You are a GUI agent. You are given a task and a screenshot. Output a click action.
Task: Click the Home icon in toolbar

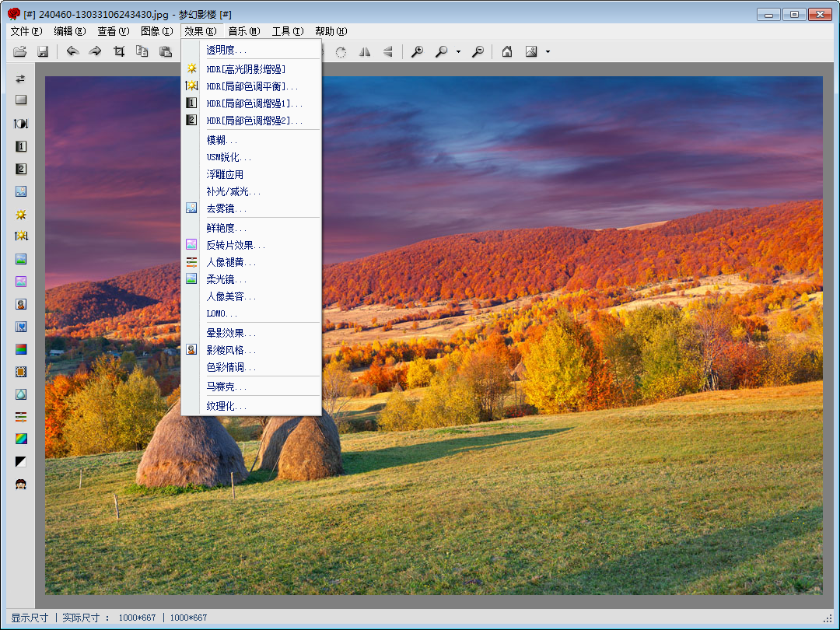click(507, 51)
